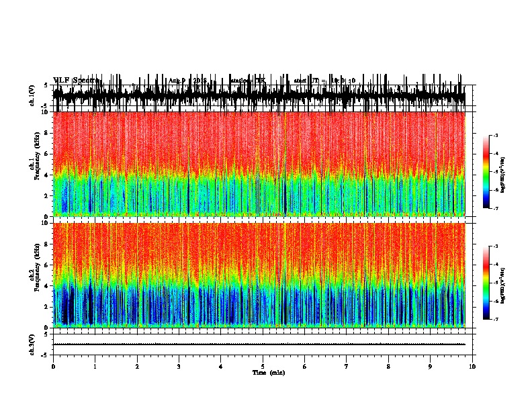The image size is (532, 411).
Task: Click the '8' kHz tick of ch.2 spectrogram
Action: coord(47,244)
